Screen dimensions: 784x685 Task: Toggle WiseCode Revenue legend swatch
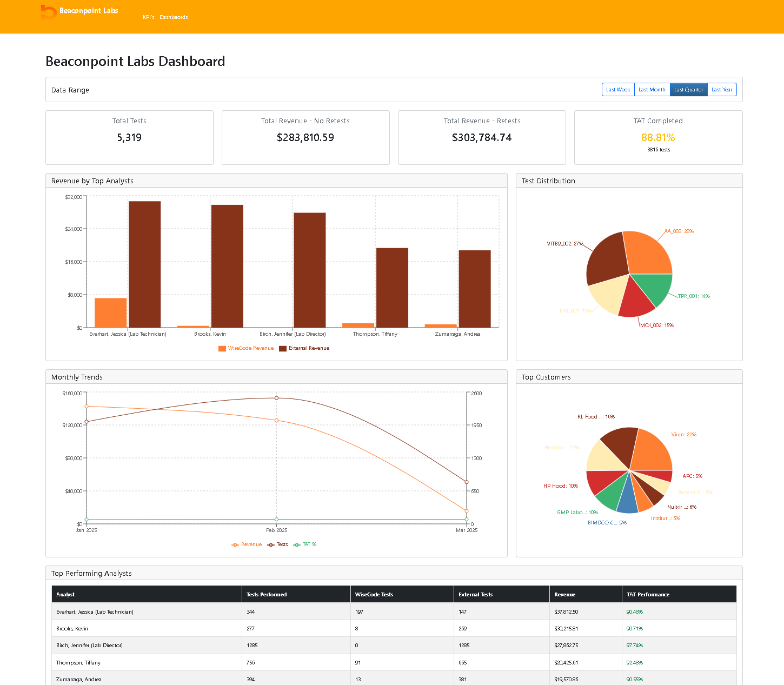click(x=222, y=349)
